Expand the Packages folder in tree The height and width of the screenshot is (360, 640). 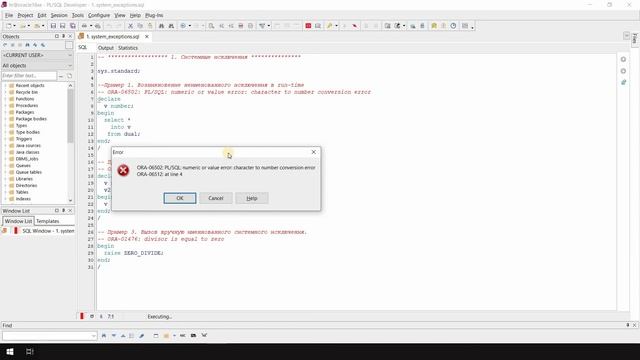point(5,112)
